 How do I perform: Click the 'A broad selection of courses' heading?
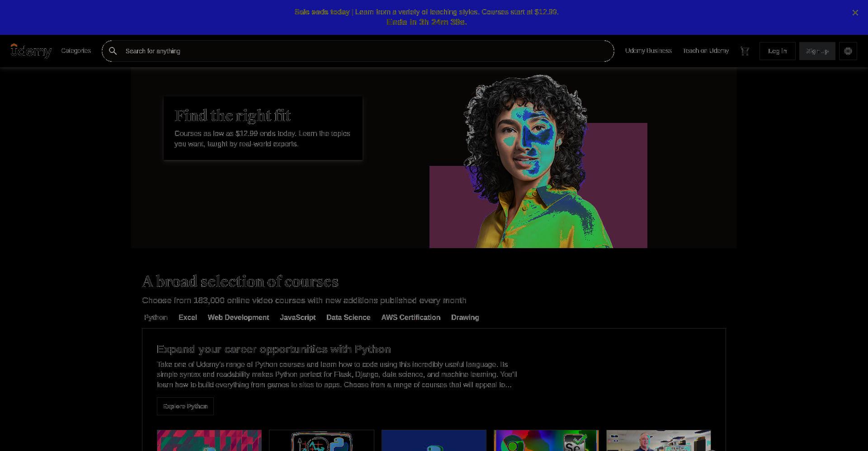(240, 282)
